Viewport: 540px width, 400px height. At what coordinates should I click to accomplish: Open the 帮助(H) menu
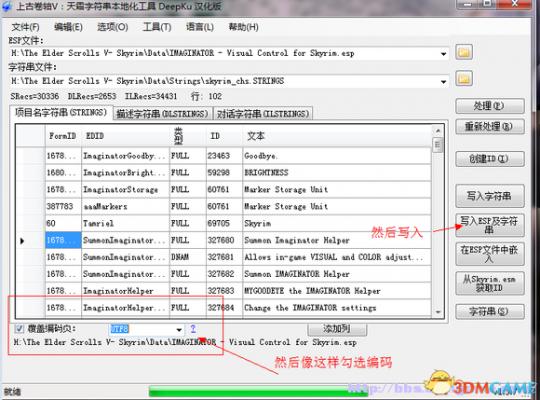243,27
